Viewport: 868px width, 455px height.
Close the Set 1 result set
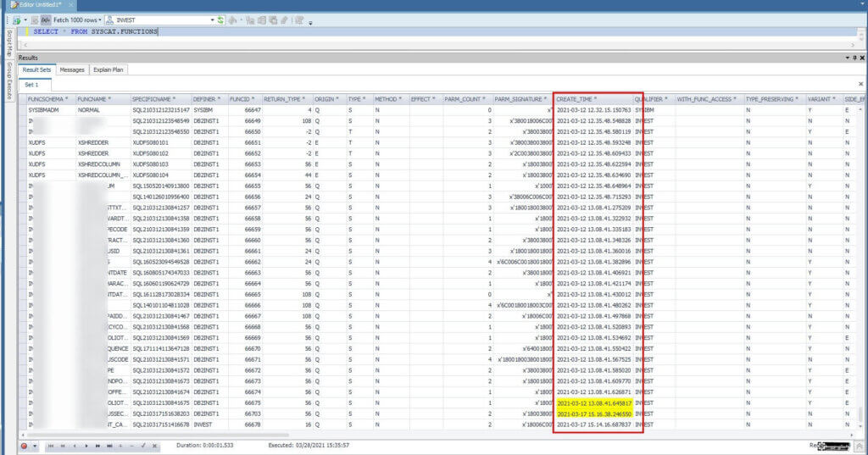pos(861,84)
